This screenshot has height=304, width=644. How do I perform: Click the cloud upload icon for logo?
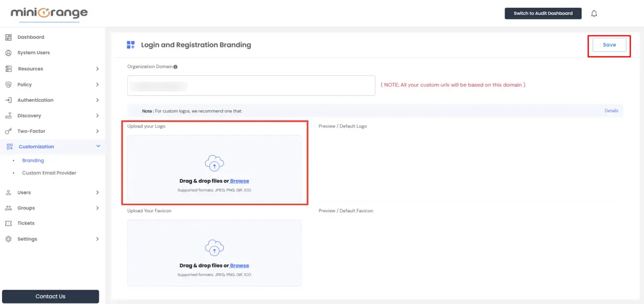point(214,163)
